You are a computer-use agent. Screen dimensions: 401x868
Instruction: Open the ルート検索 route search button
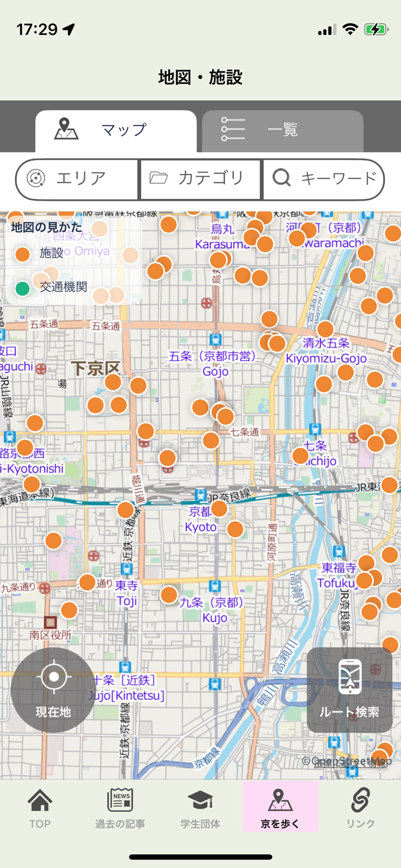(349, 690)
